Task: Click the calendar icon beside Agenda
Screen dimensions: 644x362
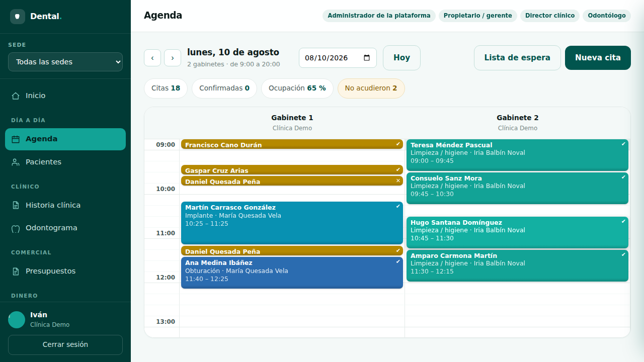Action: [x=16, y=139]
